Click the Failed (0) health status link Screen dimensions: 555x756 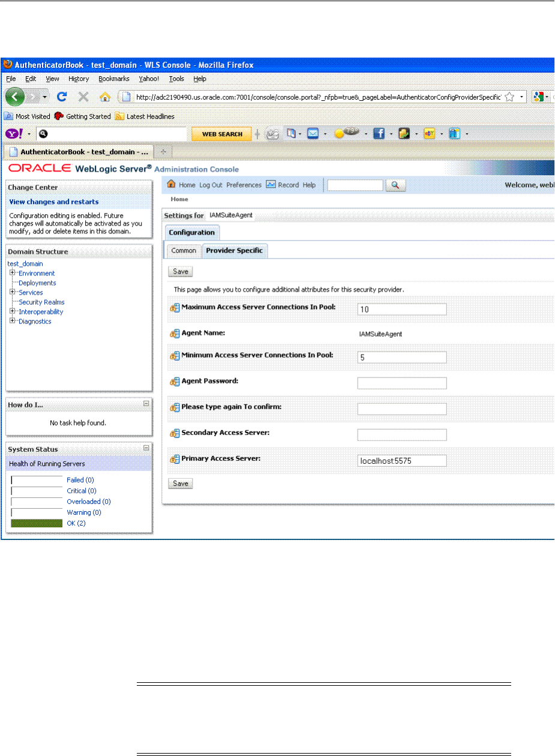(80, 480)
